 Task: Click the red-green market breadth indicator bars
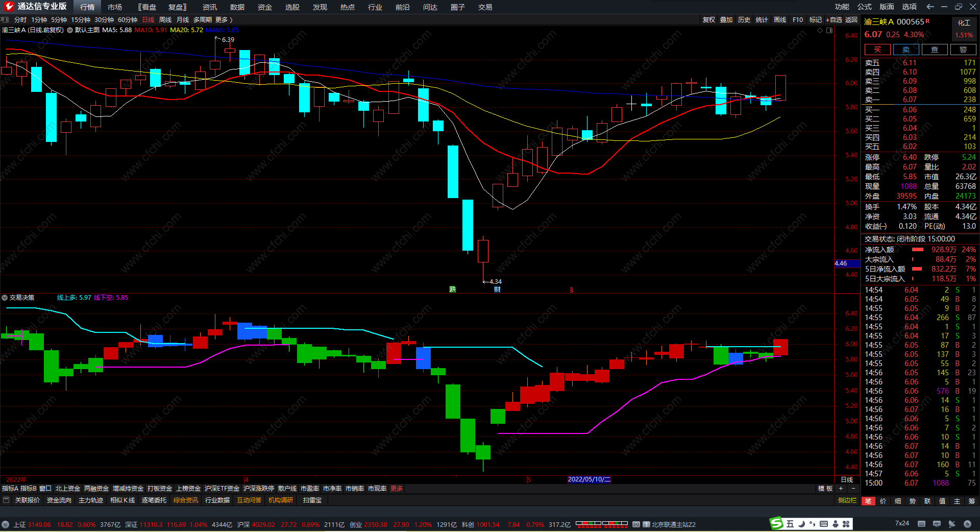click(602, 524)
